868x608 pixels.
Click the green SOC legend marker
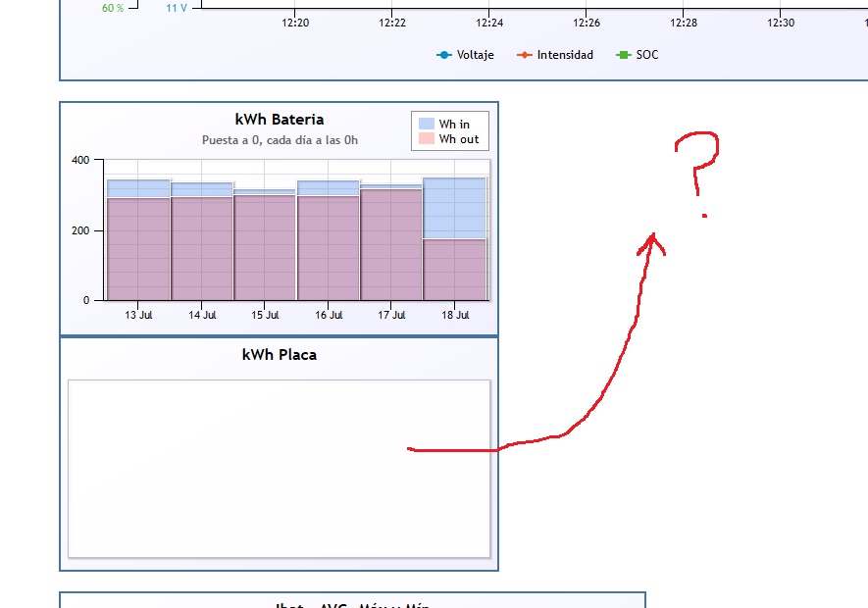624,55
